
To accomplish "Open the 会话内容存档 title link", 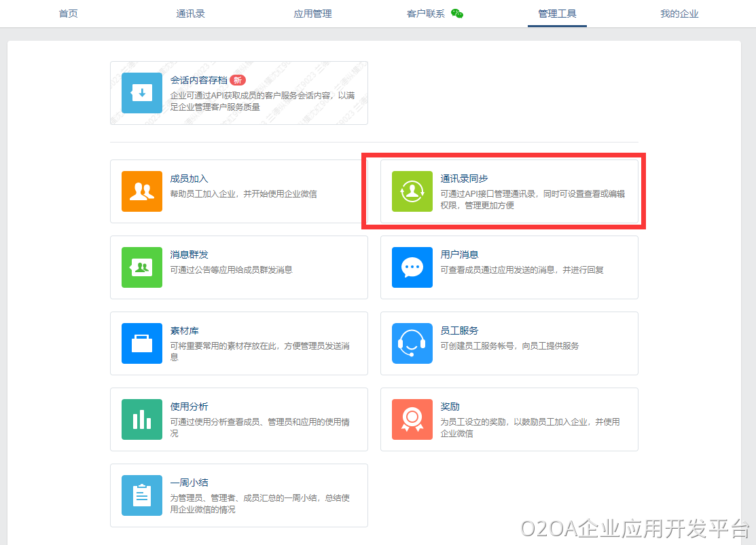I will pos(198,80).
